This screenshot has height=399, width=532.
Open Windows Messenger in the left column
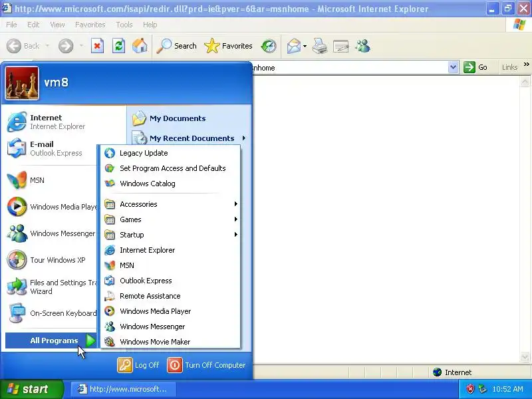[51, 233]
